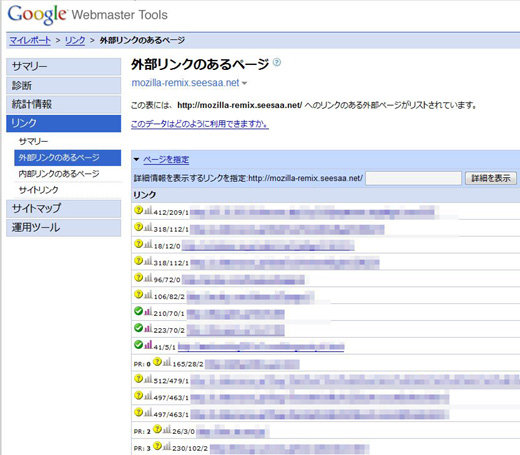
Task: Click the yellow question icon in the 18/12/0 row
Action: (x=138, y=244)
